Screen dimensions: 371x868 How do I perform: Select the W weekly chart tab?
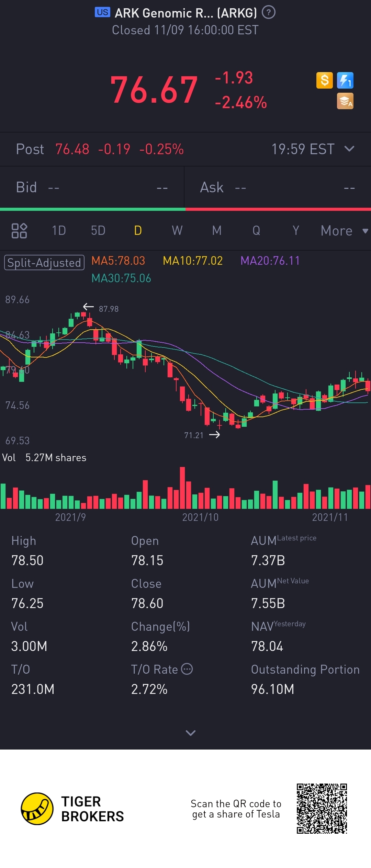pyautogui.click(x=177, y=230)
